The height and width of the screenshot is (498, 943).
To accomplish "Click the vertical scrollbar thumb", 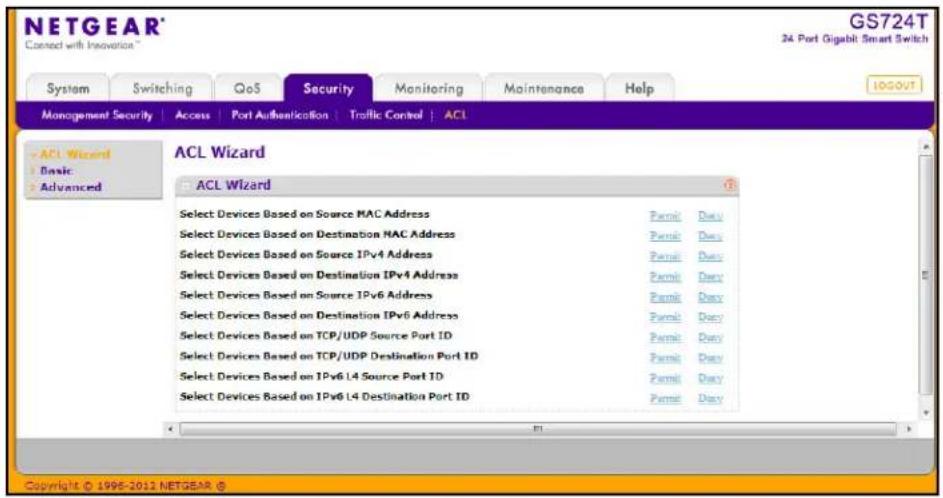I will click(926, 275).
